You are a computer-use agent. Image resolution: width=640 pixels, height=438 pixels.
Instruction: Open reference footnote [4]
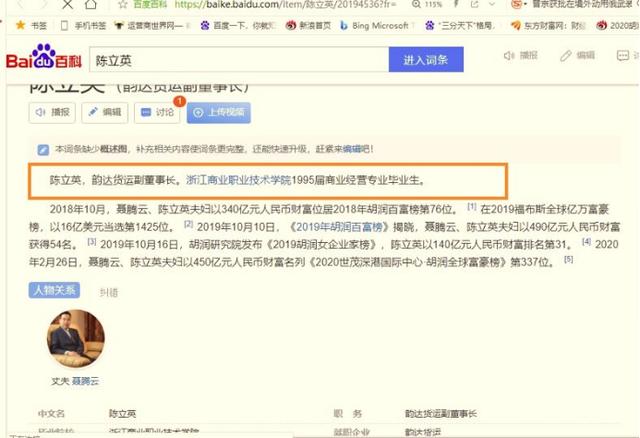(586, 242)
